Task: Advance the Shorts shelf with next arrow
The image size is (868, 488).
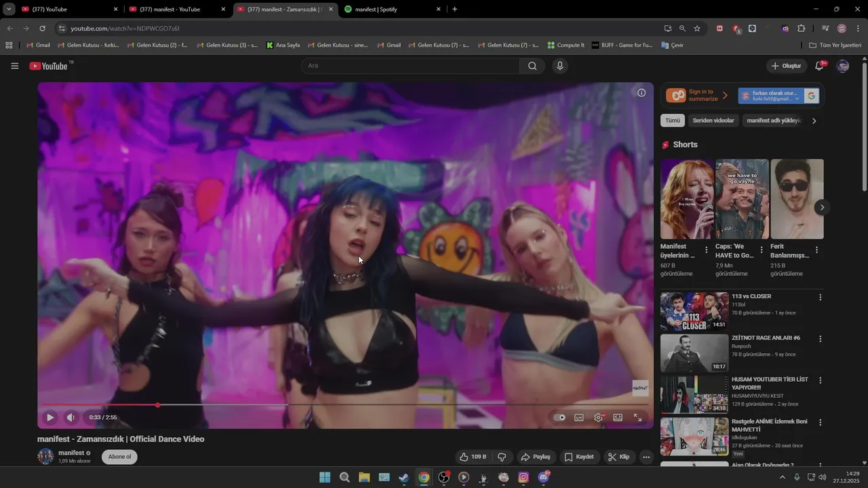Action: coord(822,207)
